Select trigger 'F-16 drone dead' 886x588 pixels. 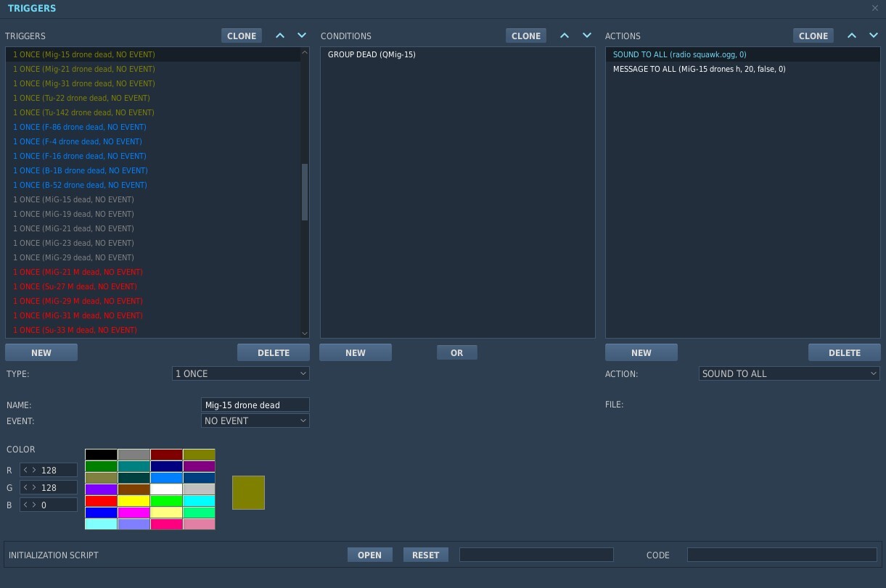coord(152,156)
